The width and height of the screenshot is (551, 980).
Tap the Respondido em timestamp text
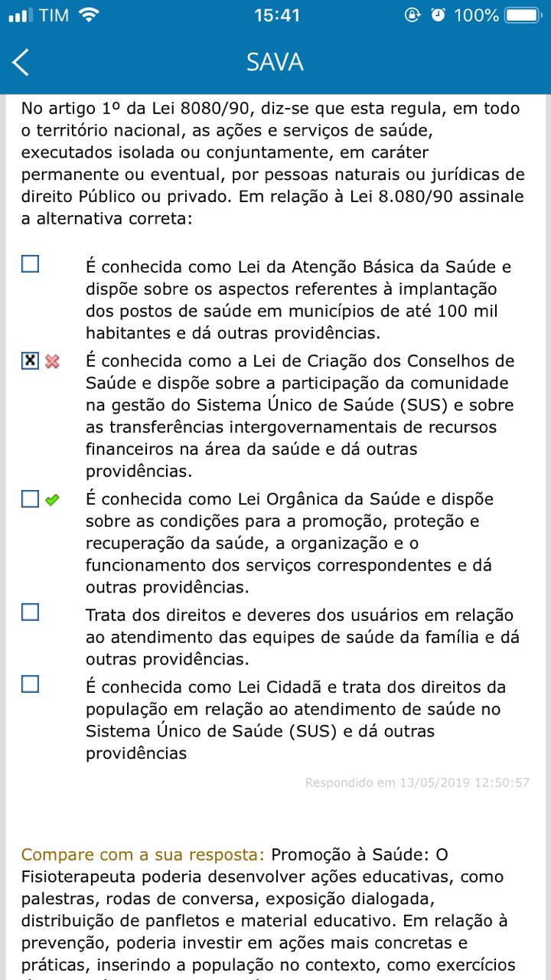pos(417,782)
